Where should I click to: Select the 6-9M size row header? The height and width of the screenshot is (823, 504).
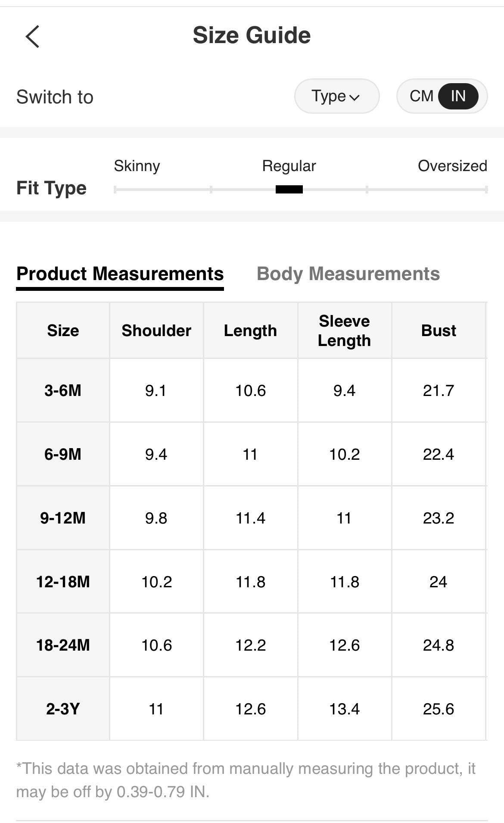pos(63,454)
